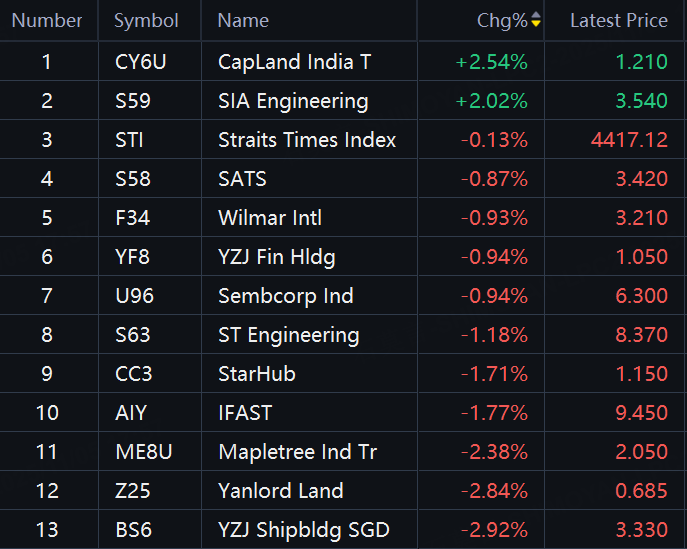Open the Mapletree Ind Tr row
Viewport: 687px width, 549px height.
coord(297,452)
